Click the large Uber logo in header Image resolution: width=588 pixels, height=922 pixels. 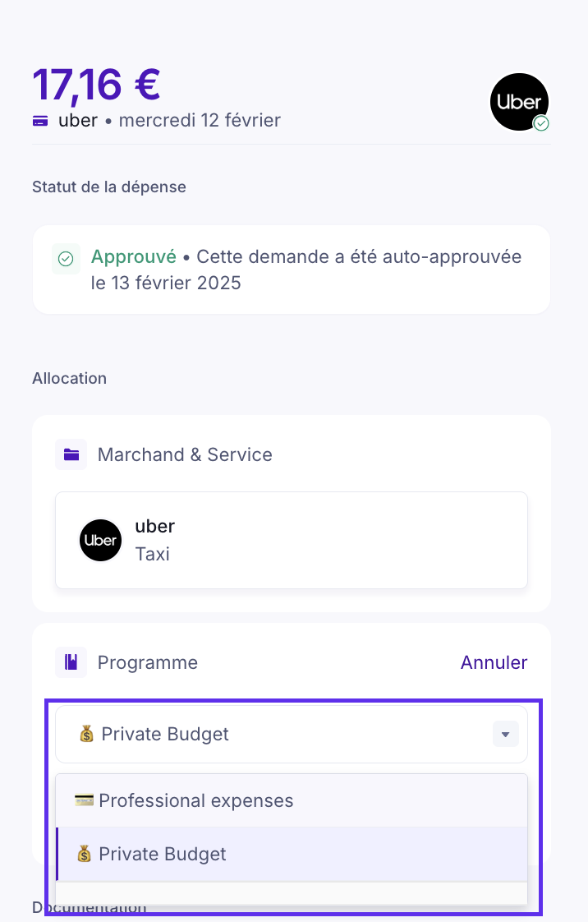(519, 101)
